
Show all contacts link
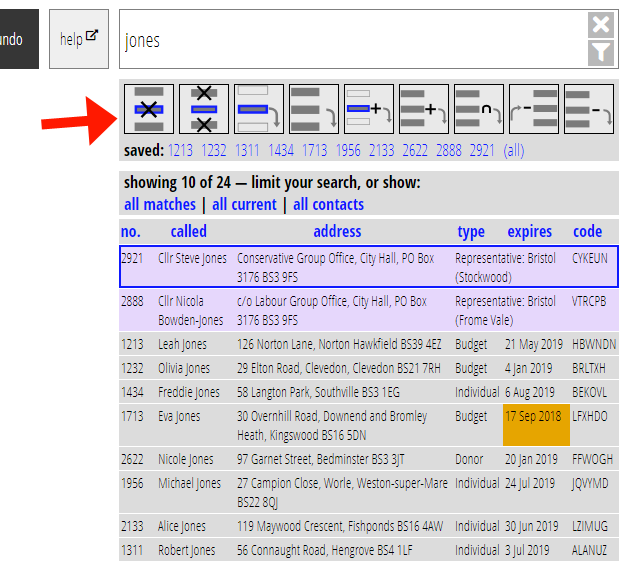[x=328, y=204]
